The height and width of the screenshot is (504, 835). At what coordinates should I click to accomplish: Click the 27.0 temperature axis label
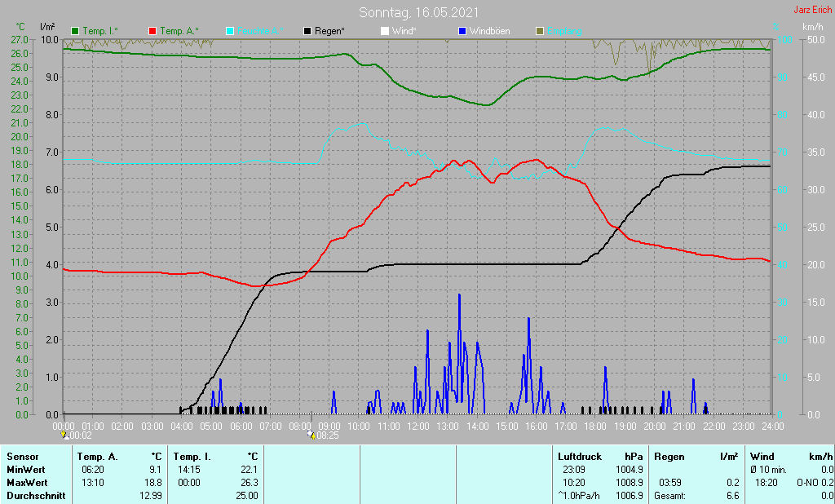pos(20,39)
